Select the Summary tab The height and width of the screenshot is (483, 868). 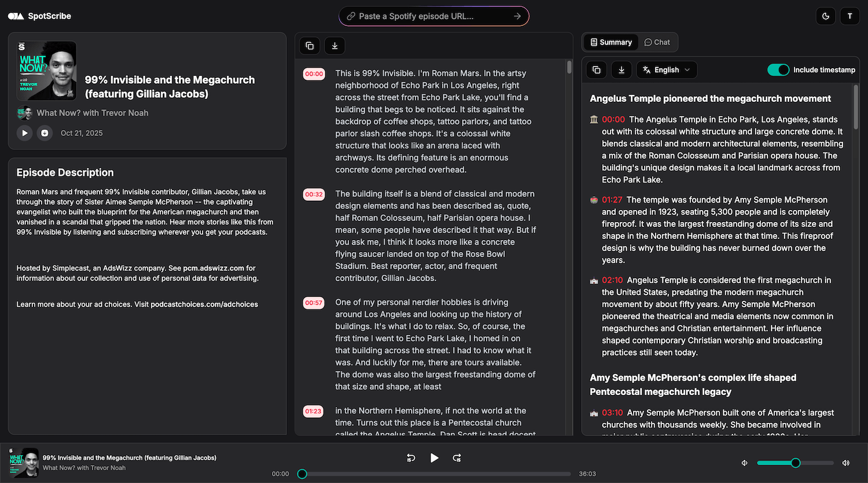point(610,42)
